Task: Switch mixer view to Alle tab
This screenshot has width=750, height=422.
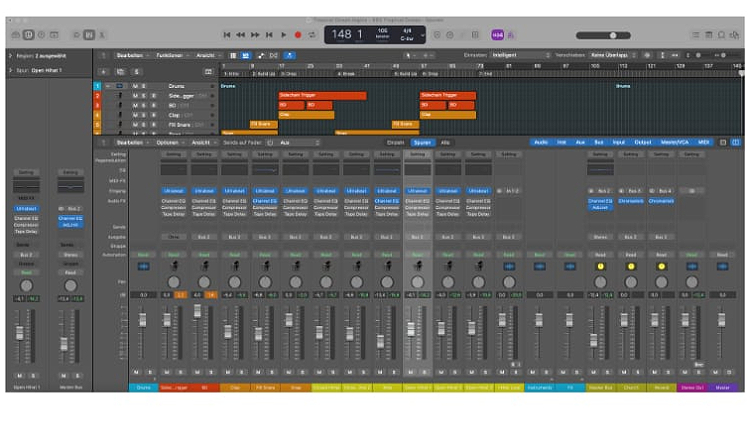Action: (x=445, y=143)
